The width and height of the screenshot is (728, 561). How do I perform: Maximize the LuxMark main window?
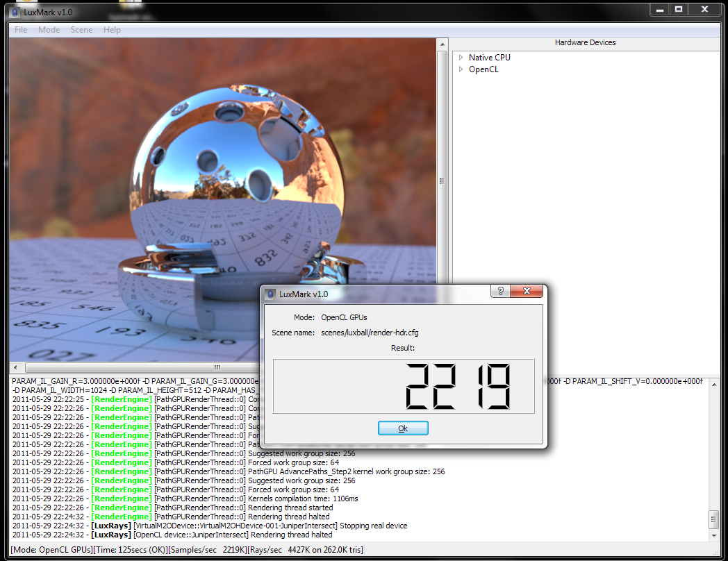[x=679, y=9]
